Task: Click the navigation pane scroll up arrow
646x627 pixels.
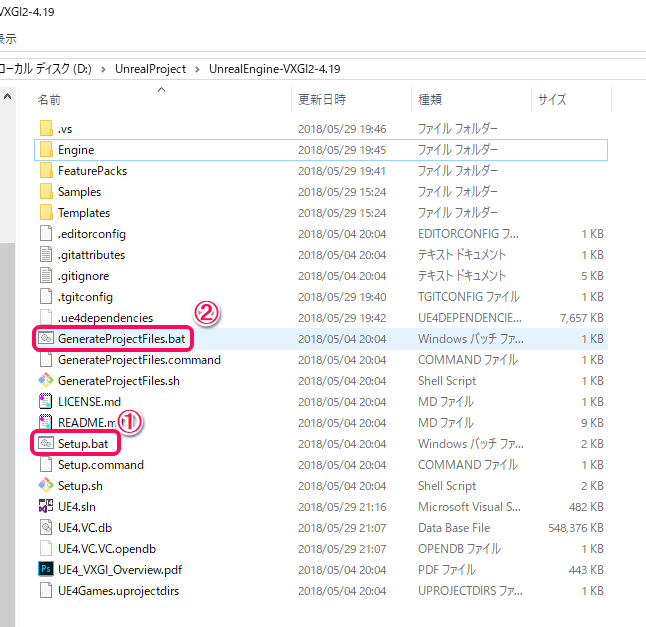Action: [7, 97]
